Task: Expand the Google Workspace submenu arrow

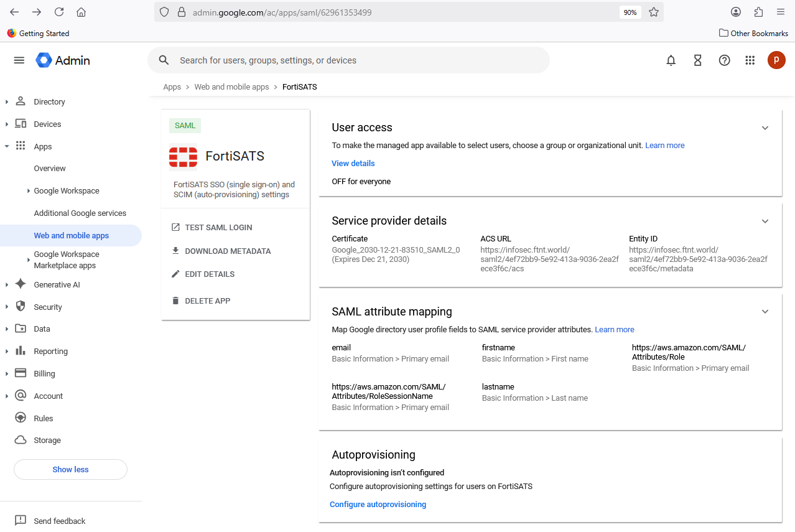Action: click(29, 190)
